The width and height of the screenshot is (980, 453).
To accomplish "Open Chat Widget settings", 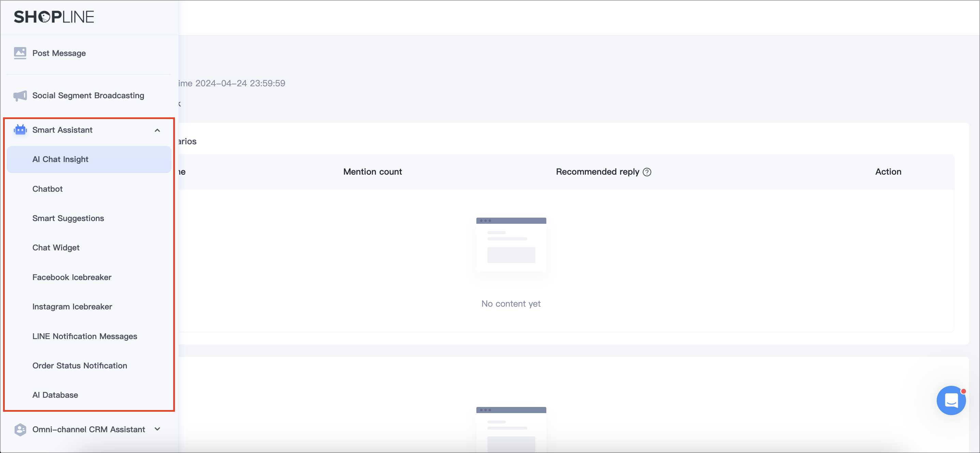I will pos(56,247).
